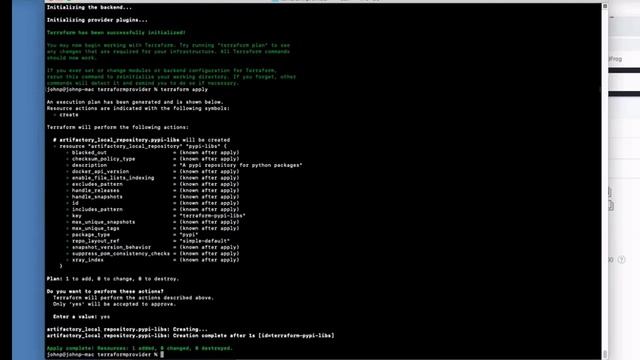
Task: Click the 'max_unique_snapshots' attribute row
Action: 153,222
